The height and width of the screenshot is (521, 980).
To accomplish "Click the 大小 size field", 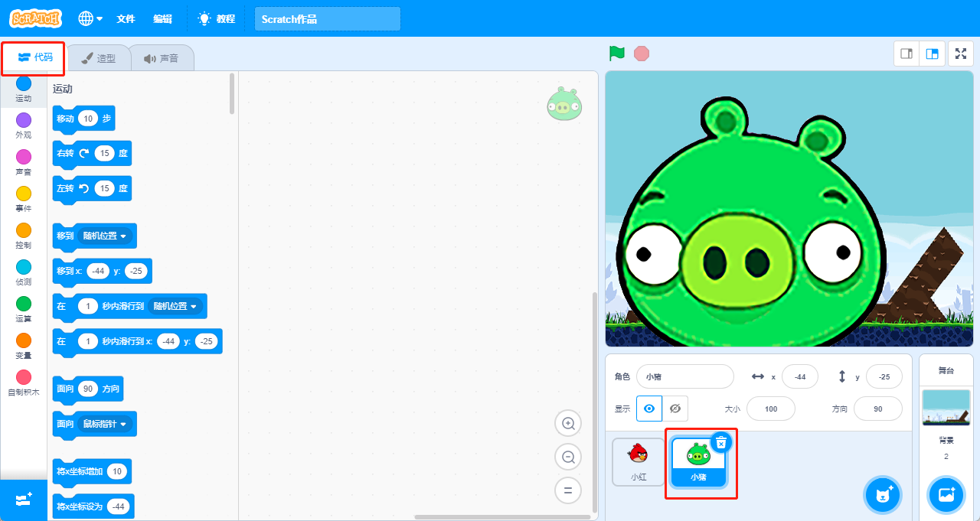I will [771, 409].
